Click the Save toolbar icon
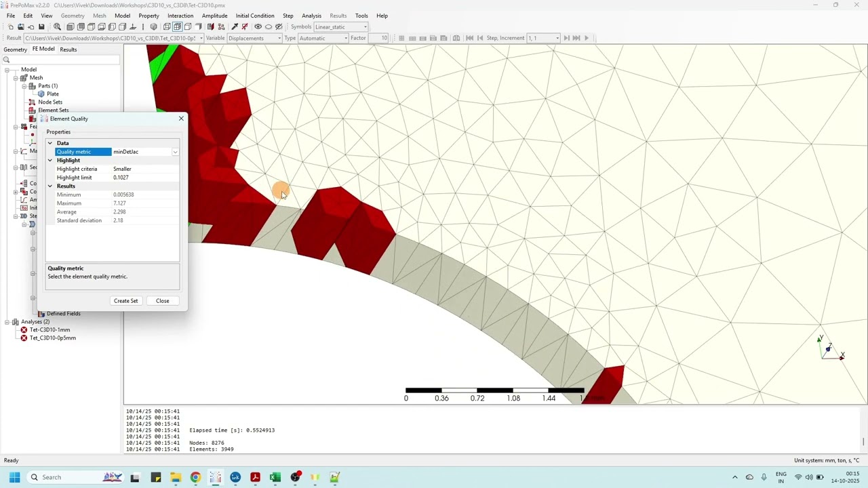 tap(41, 26)
